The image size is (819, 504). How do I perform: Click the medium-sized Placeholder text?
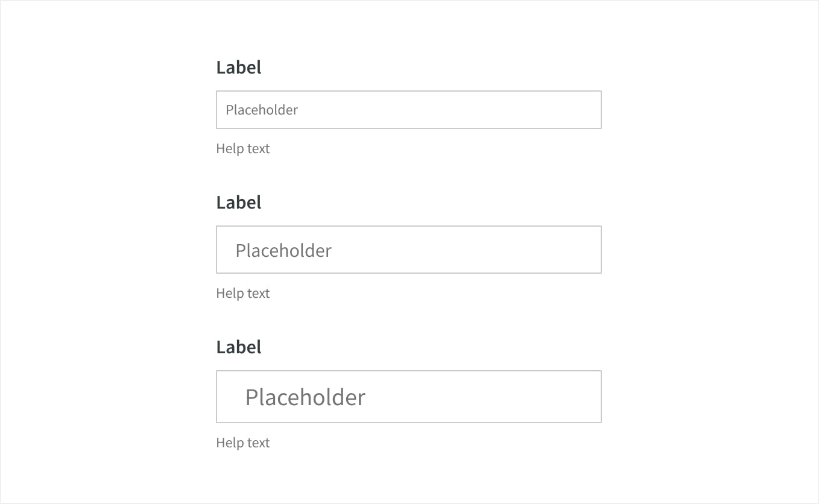[283, 251]
